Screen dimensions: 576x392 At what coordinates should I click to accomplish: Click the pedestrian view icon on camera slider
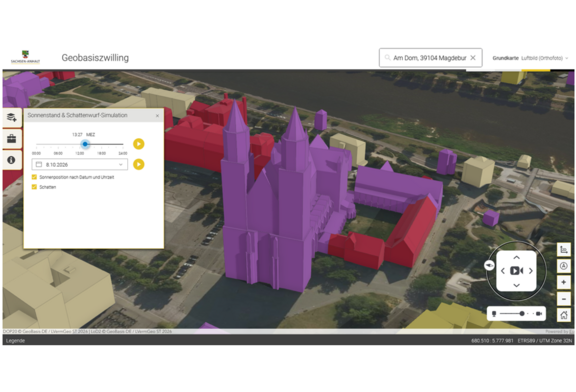494,313
